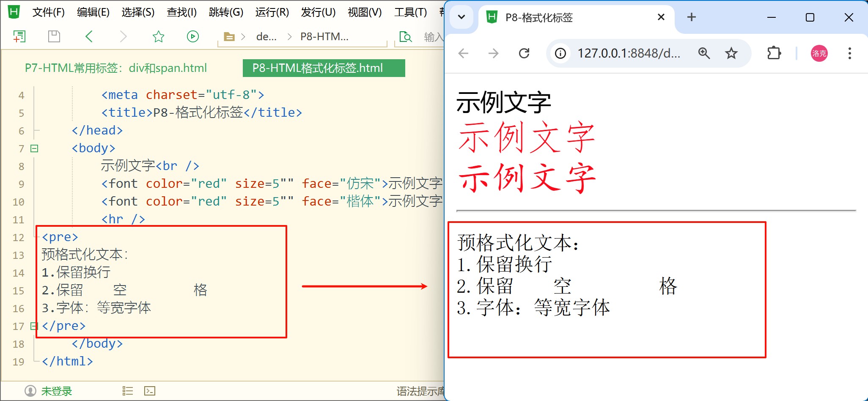Click the <hr /> tag on line 11
Viewport: 868px width, 401px height.
pyautogui.click(x=123, y=219)
